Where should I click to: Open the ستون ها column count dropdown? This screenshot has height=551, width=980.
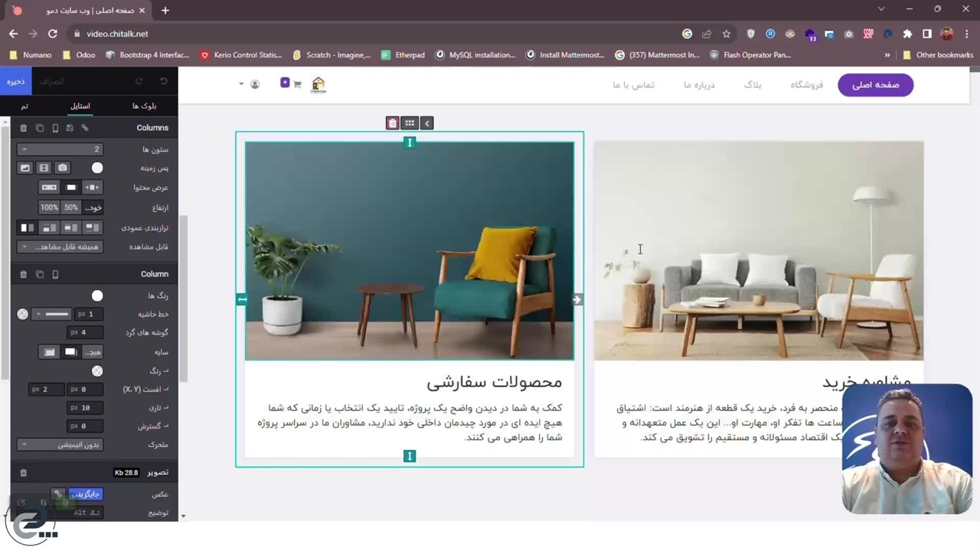(60, 149)
